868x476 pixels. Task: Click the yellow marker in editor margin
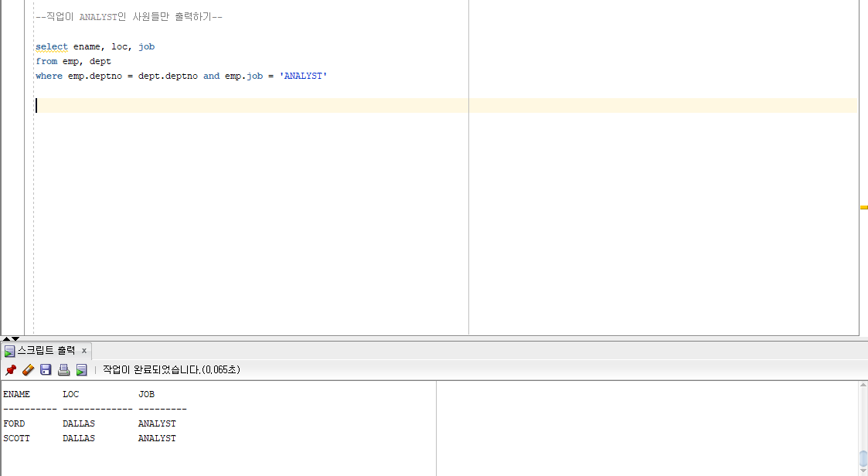(x=863, y=208)
